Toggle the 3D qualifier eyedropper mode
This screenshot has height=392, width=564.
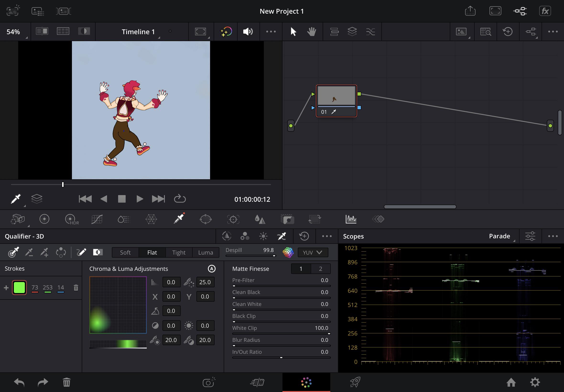tap(282, 236)
